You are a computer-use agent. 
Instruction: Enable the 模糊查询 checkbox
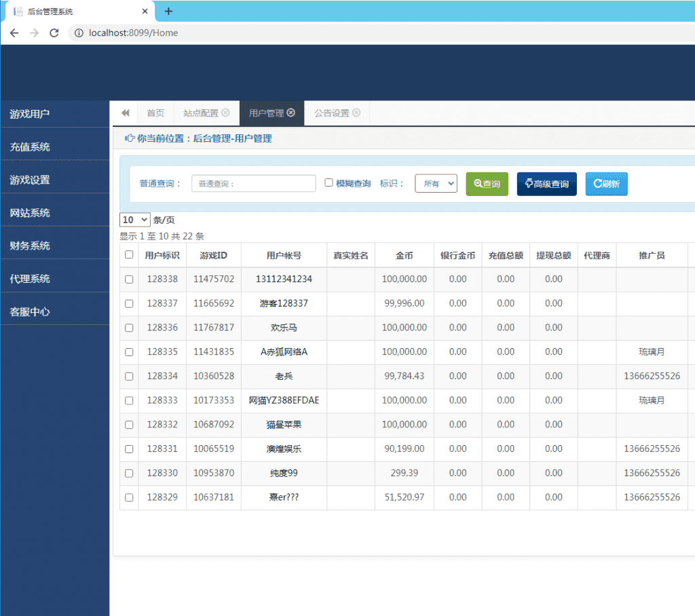(x=328, y=182)
